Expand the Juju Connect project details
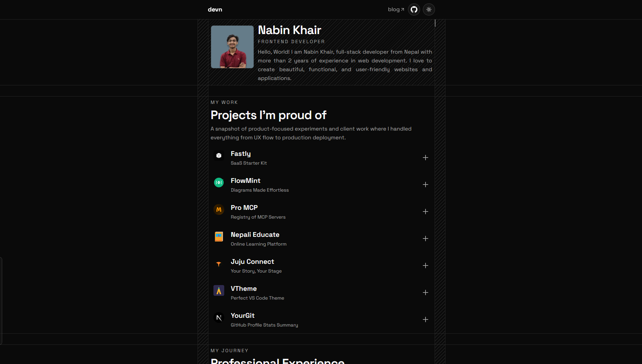 (426, 265)
